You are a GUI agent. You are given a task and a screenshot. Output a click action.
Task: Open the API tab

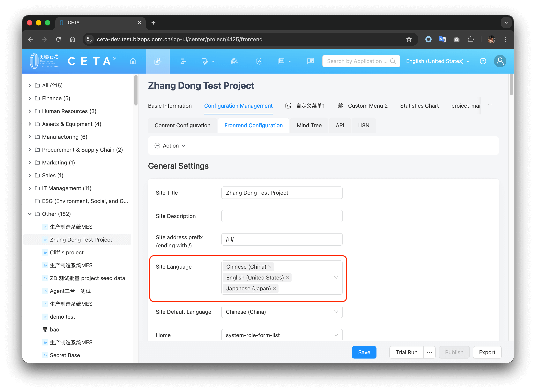pyautogui.click(x=340, y=125)
